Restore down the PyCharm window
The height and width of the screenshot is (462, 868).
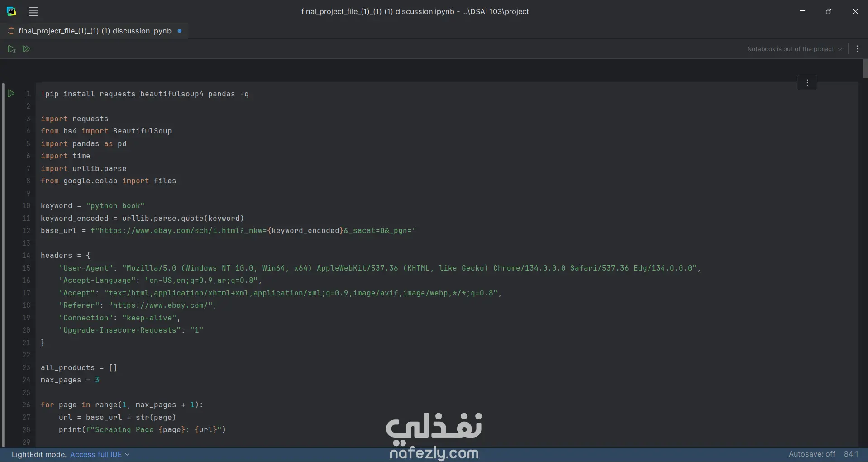click(x=829, y=11)
